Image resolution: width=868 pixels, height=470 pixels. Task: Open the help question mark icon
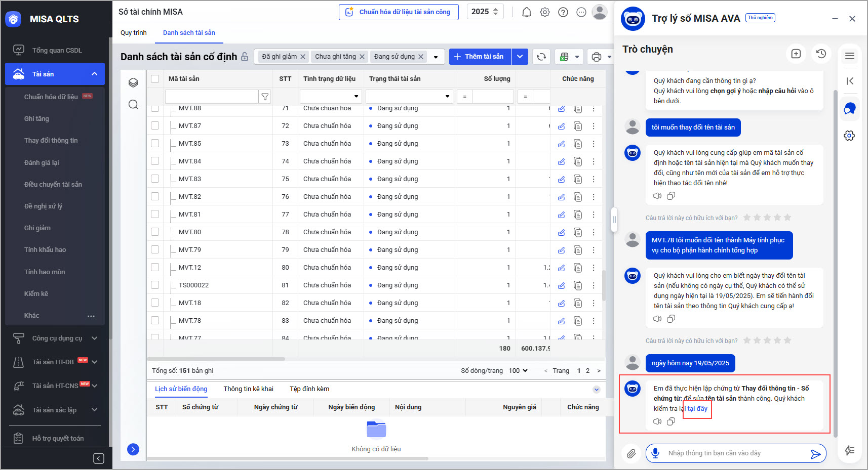click(x=563, y=12)
